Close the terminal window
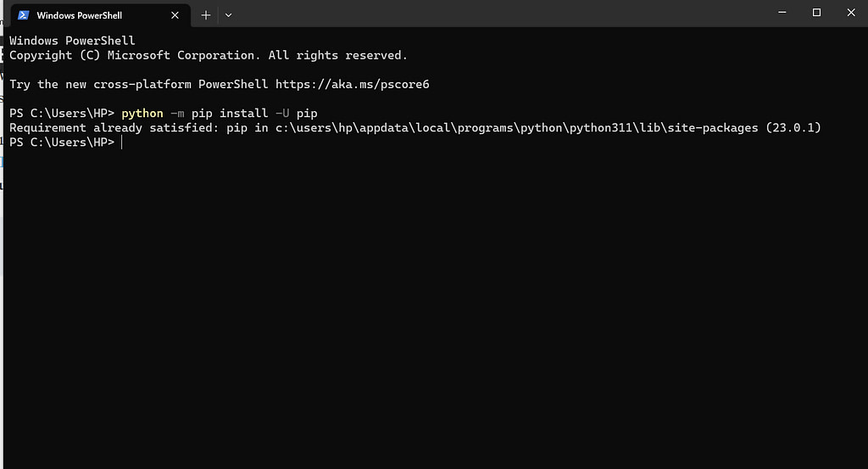868x469 pixels. click(x=851, y=12)
